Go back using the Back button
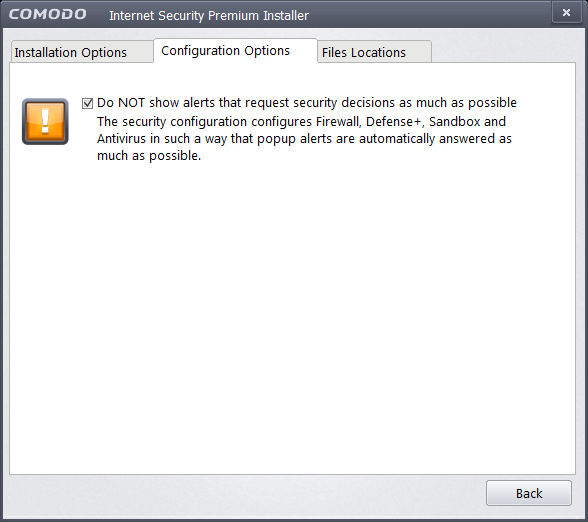Image resolution: width=588 pixels, height=522 pixels. tap(529, 493)
